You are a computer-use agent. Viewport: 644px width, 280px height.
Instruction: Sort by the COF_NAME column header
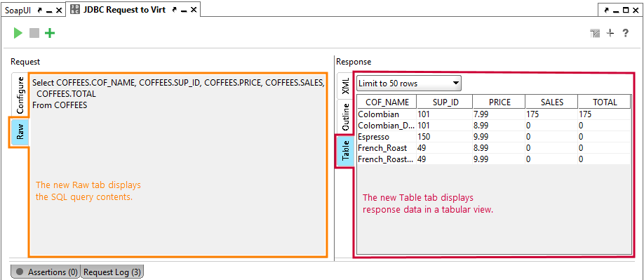(x=387, y=102)
